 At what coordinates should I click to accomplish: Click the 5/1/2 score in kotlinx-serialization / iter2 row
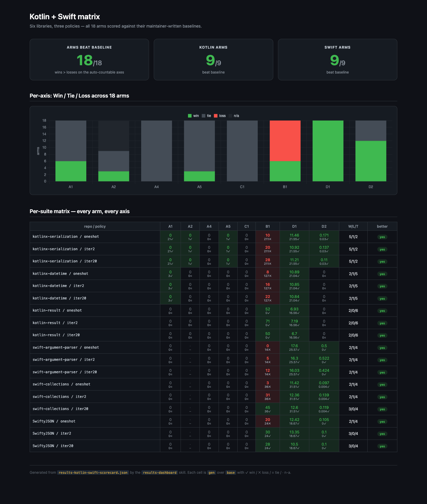[x=353, y=249]
